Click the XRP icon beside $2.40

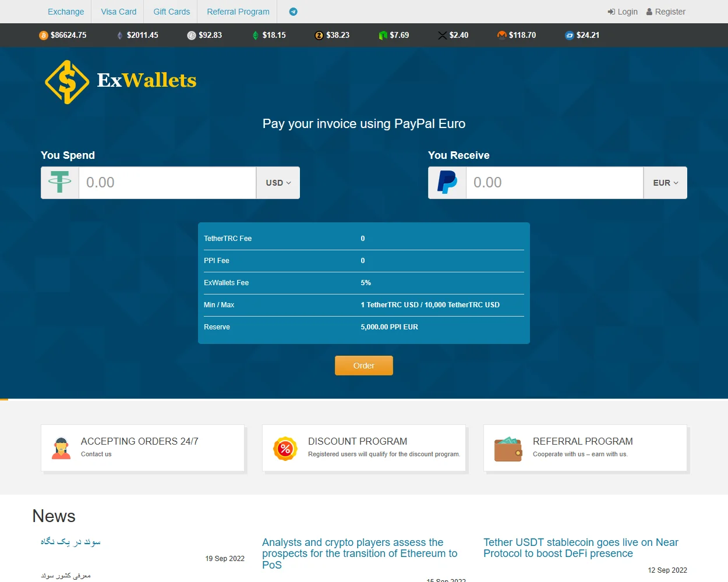[443, 36]
